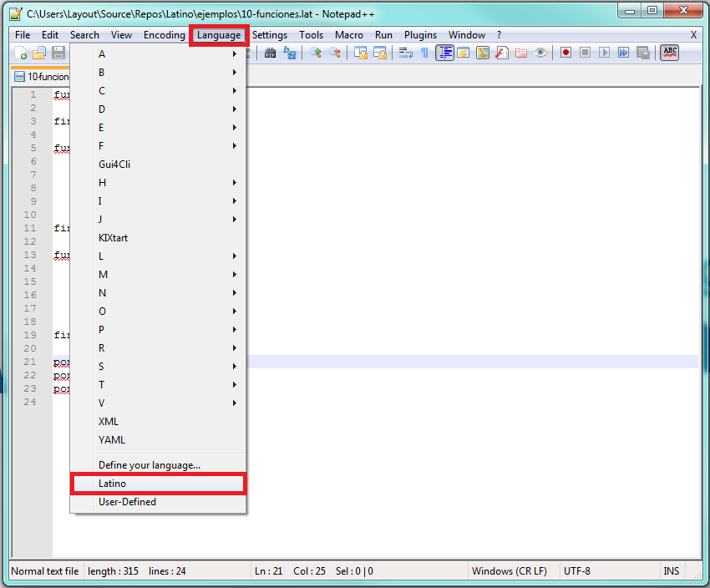
Task: Choose XML in the Language menu
Action: [x=158, y=422]
